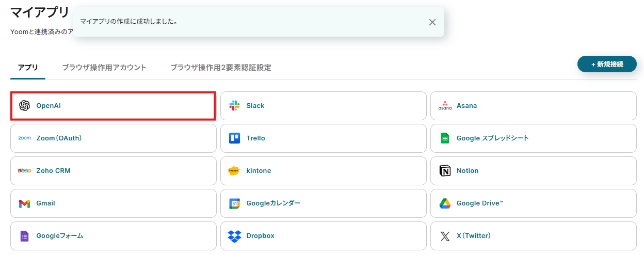Click the Asana logo icon
This screenshot has height=255, width=644.
[445, 105]
